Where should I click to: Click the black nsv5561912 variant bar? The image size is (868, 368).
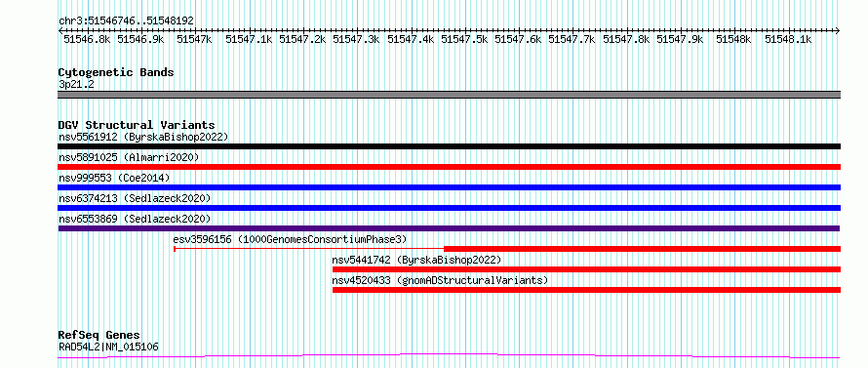point(449,146)
